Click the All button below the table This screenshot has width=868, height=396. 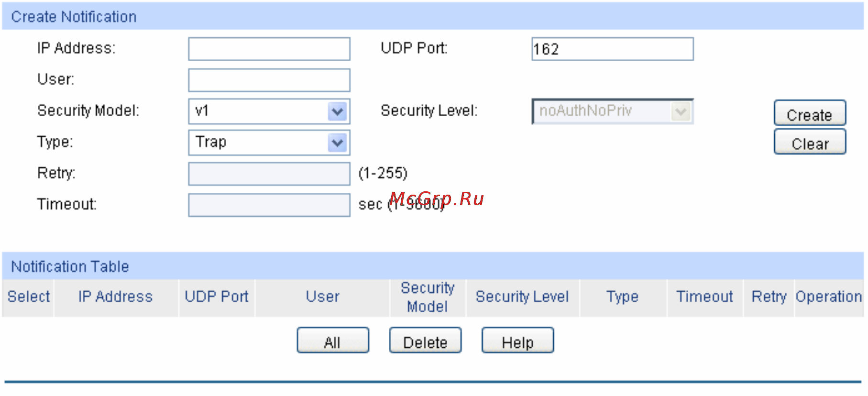point(333,341)
